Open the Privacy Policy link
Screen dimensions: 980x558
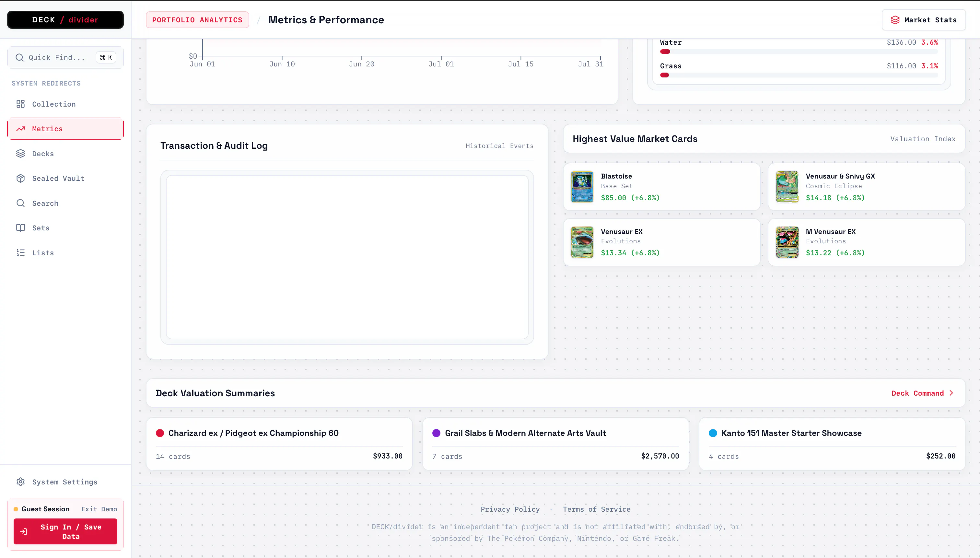coord(510,509)
